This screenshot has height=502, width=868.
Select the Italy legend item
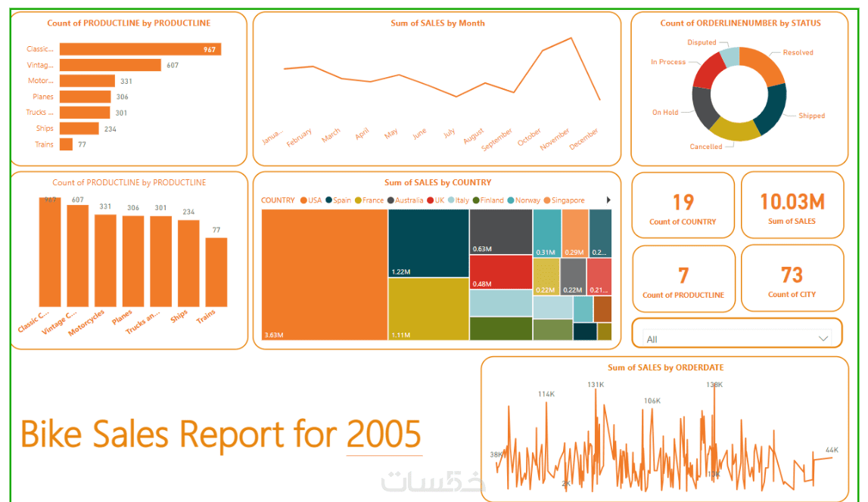point(459,200)
